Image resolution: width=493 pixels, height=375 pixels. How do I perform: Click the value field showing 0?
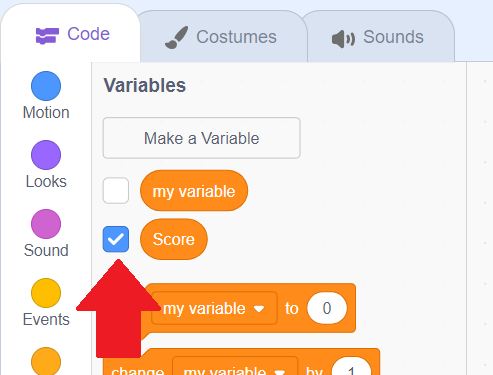point(327,308)
